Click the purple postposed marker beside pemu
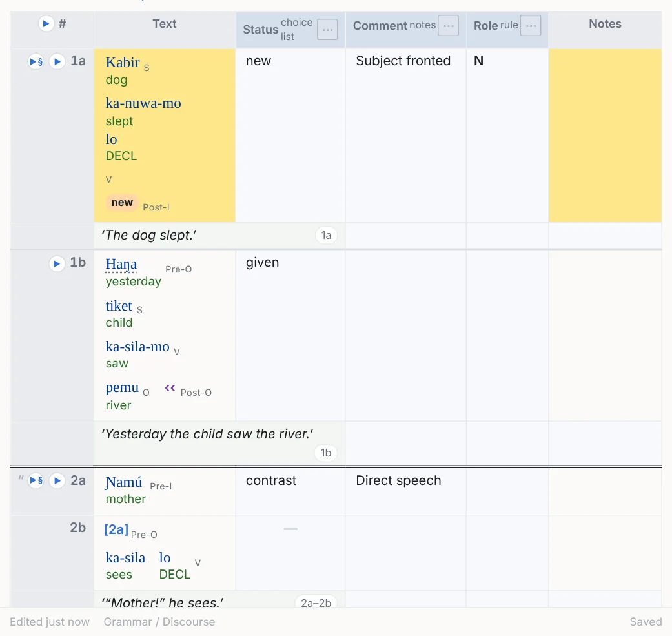This screenshot has width=672, height=636. coord(170,388)
